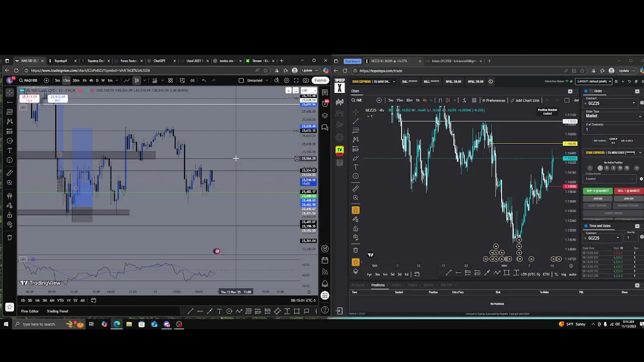
Task: Click the trash icon in TopstepX chart toolbar
Action: click(x=356, y=250)
